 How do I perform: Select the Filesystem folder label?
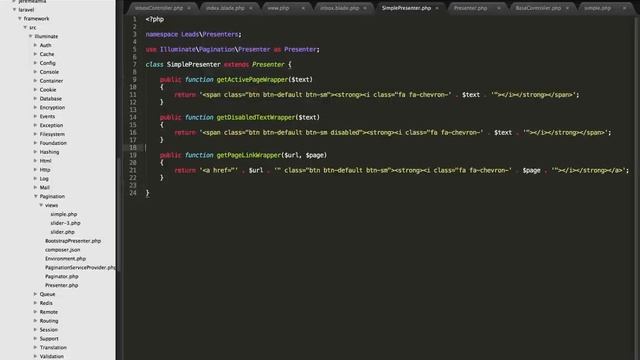[52, 134]
